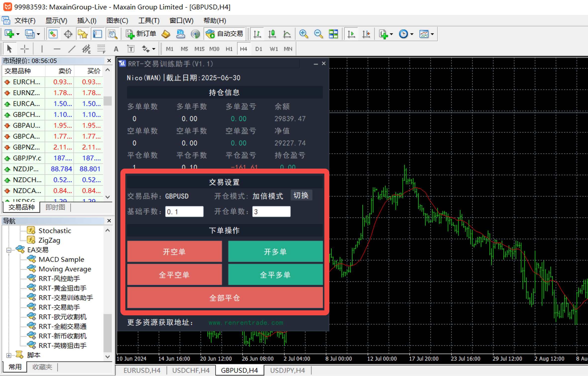Select the trendline drawing tool

(72, 49)
